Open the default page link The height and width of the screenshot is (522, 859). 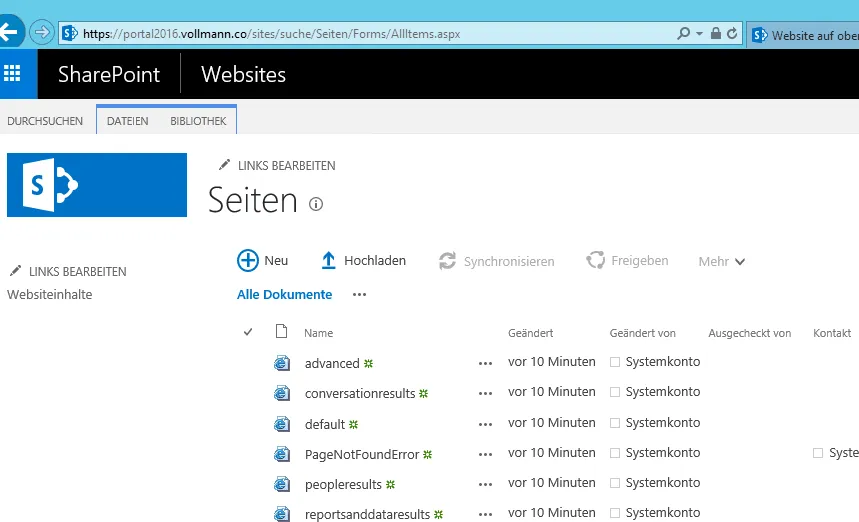[325, 424]
